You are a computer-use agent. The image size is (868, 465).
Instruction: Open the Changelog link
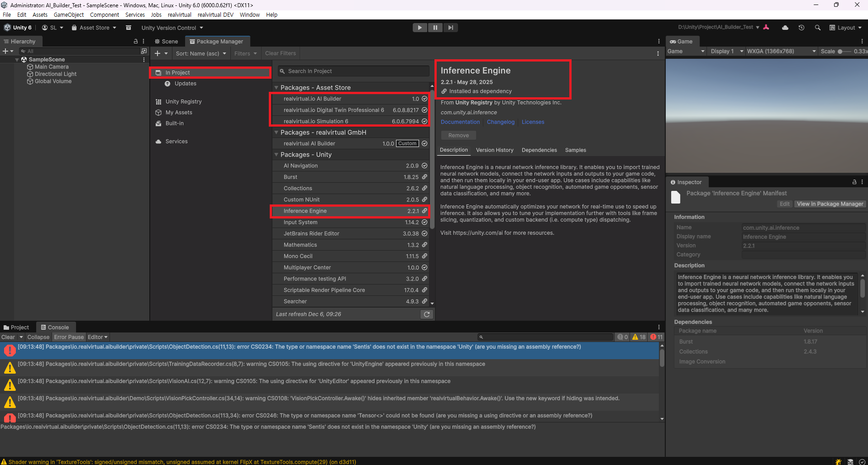coord(501,122)
